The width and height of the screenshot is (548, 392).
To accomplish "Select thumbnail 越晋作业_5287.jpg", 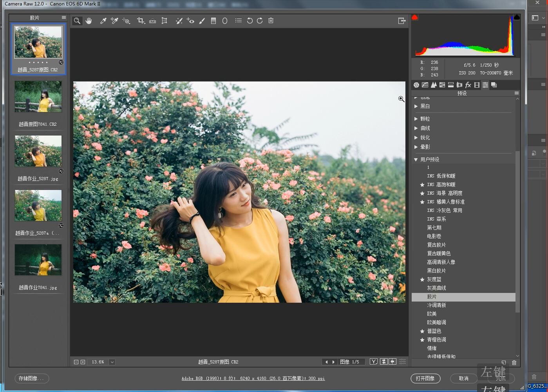I will [38, 151].
